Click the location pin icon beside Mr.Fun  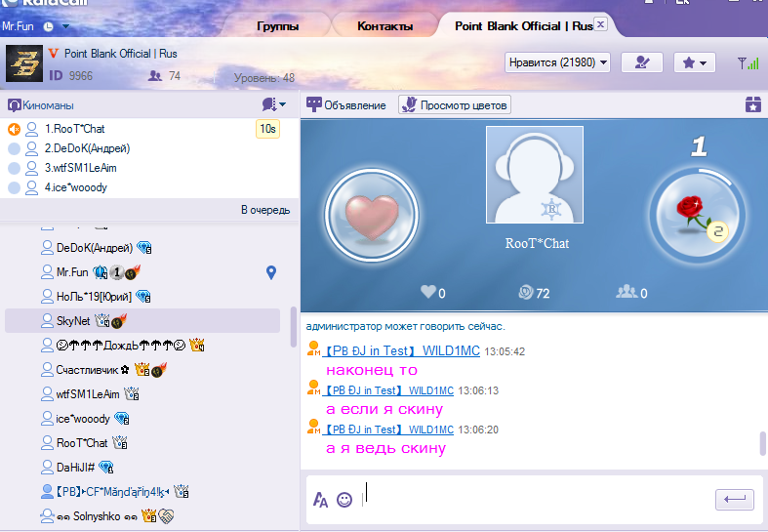[x=271, y=272]
